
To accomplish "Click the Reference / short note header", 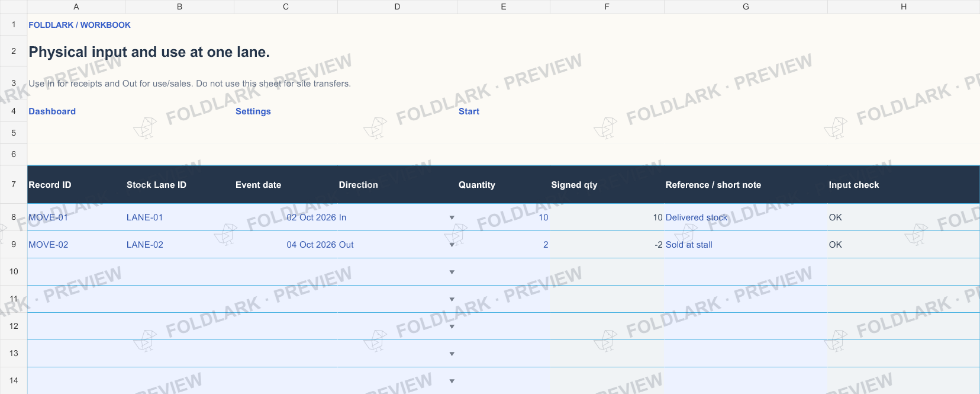I will [746, 185].
